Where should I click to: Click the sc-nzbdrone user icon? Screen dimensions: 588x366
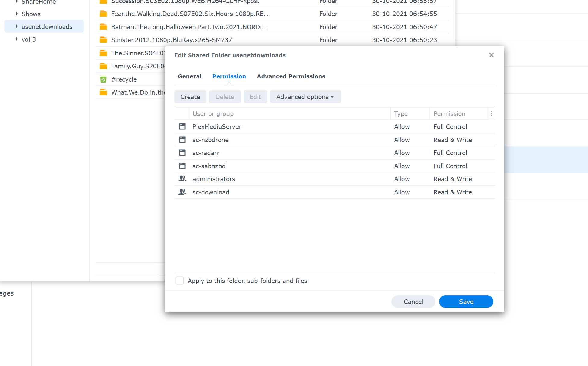[182, 140]
